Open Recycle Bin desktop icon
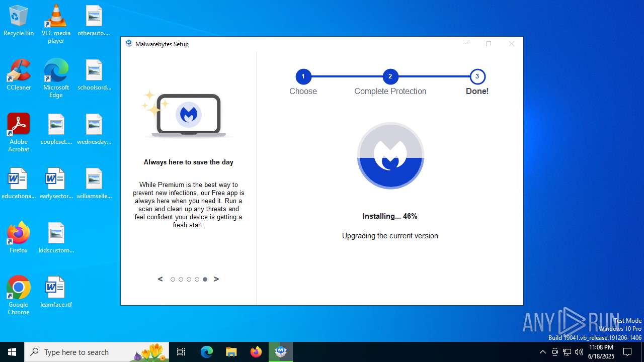The width and height of the screenshot is (644, 362). coord(19,21)
